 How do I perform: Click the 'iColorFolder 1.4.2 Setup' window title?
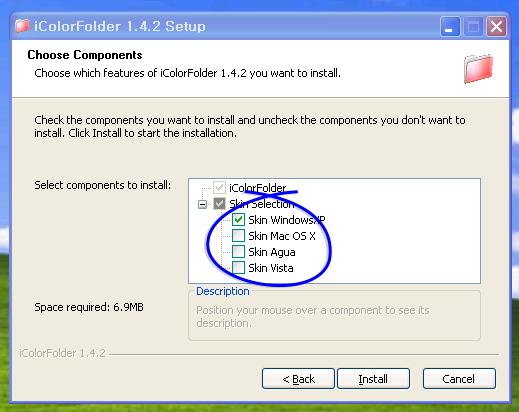pyautogui.click(x=119, y=26)
